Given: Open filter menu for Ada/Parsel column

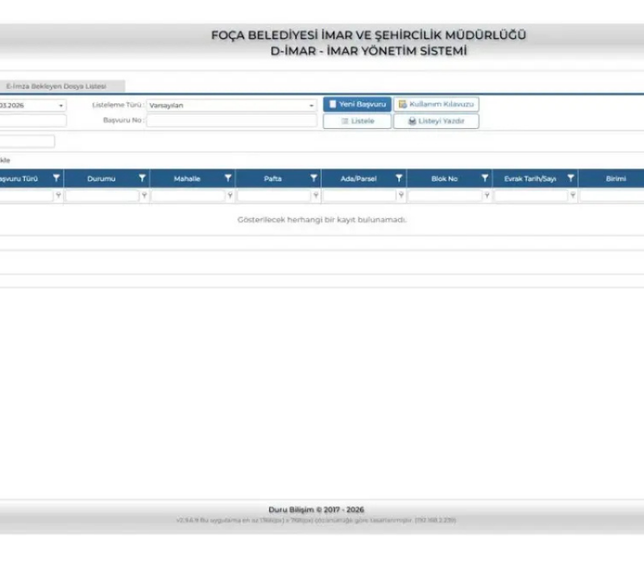Looking at the screenshot, I should tap(399, 178).
